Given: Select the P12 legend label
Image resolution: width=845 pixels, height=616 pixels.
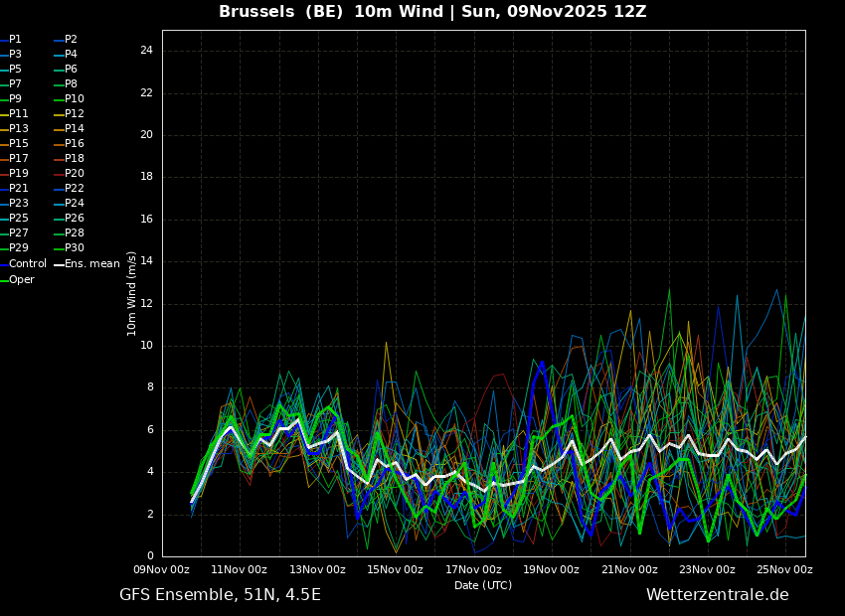Looking at the screenshot, I should click(x=70, y=113).
